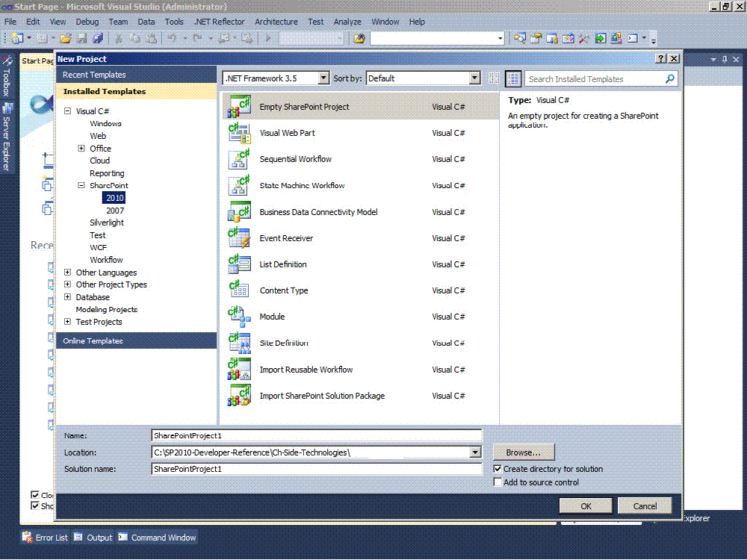This screenshot has width=747, height=560.
Task: Open the Sort by dropdown
Action: coord(474,78)
